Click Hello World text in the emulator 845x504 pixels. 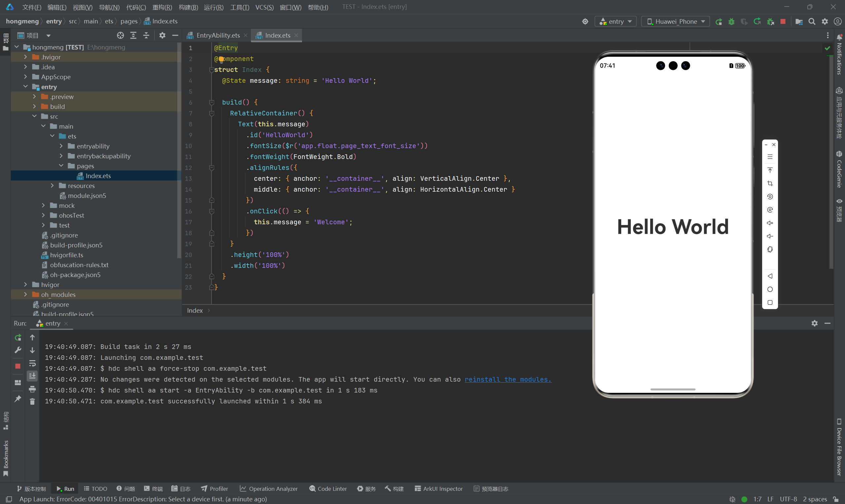673,227
